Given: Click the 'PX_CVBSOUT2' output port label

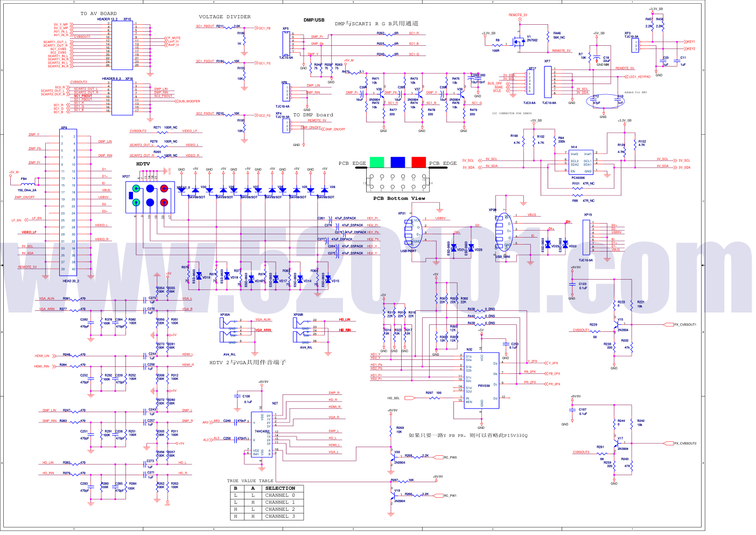Looking at the screenshot, I should click(x=685, y=444).
